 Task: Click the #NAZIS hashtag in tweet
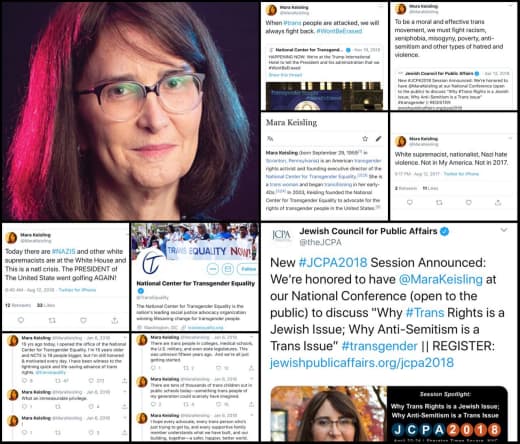click(x=64, y=251)
